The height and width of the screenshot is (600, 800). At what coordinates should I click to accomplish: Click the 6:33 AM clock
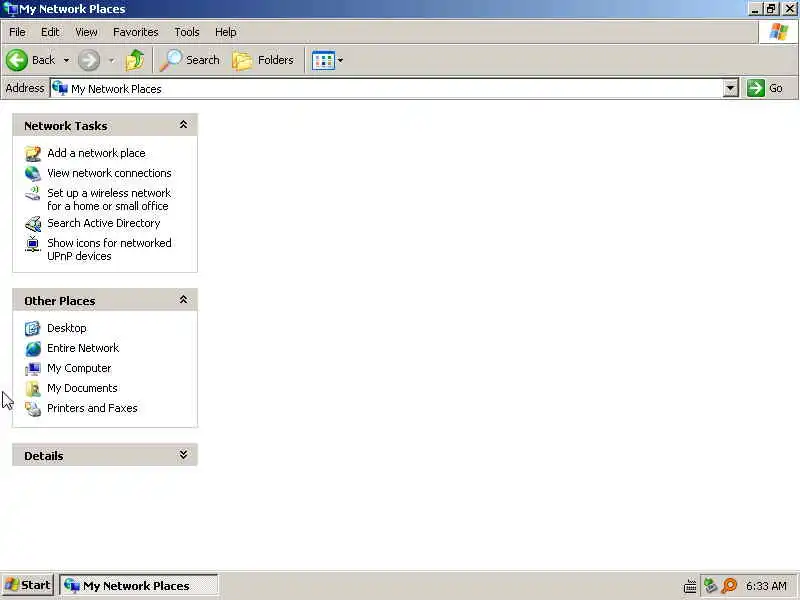pyautogui.click(x=766, y=586)
